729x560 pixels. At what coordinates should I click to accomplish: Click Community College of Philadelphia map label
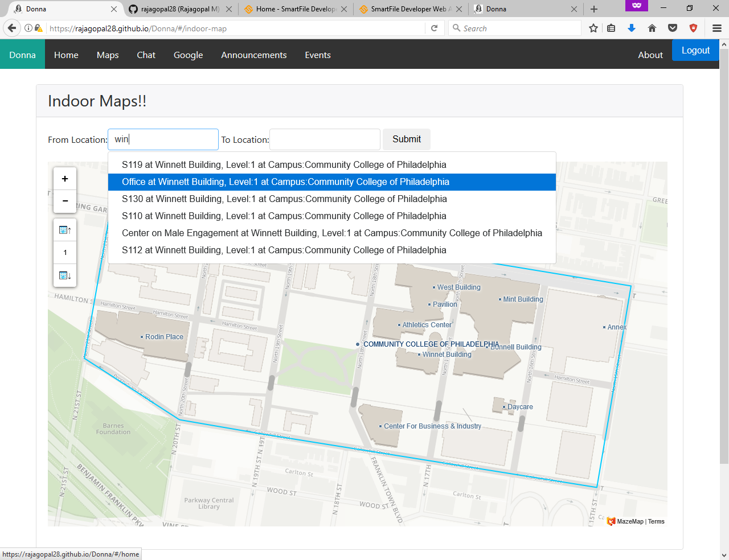pyautogui.click(x=431, y=344)
